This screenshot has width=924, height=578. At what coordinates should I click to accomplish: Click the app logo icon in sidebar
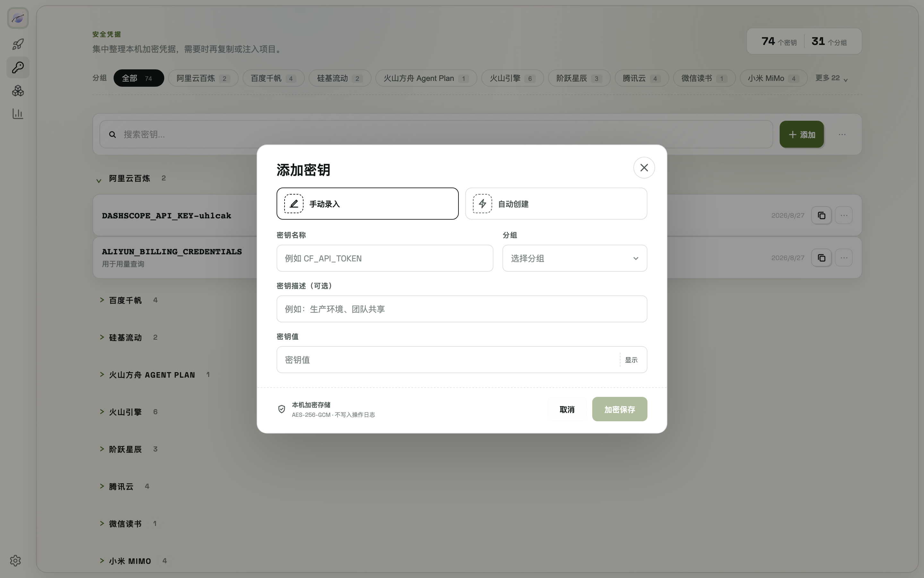coord(18,18)
